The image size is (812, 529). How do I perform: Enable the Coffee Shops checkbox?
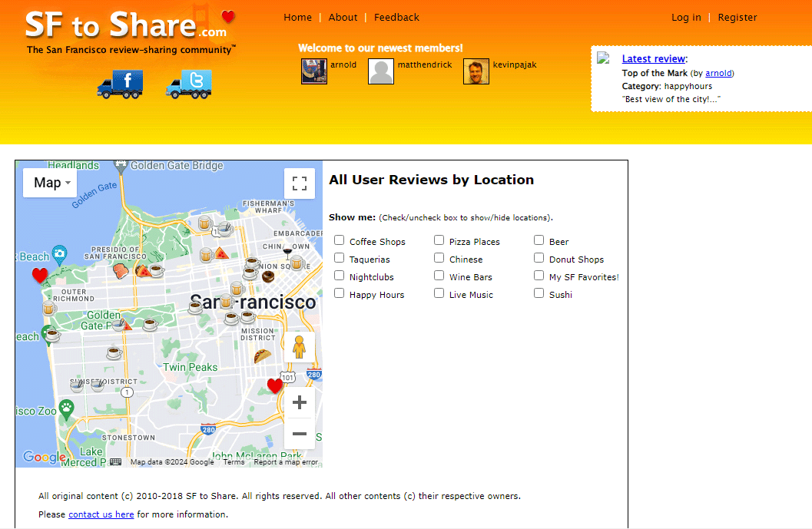[x=340, y=240]
